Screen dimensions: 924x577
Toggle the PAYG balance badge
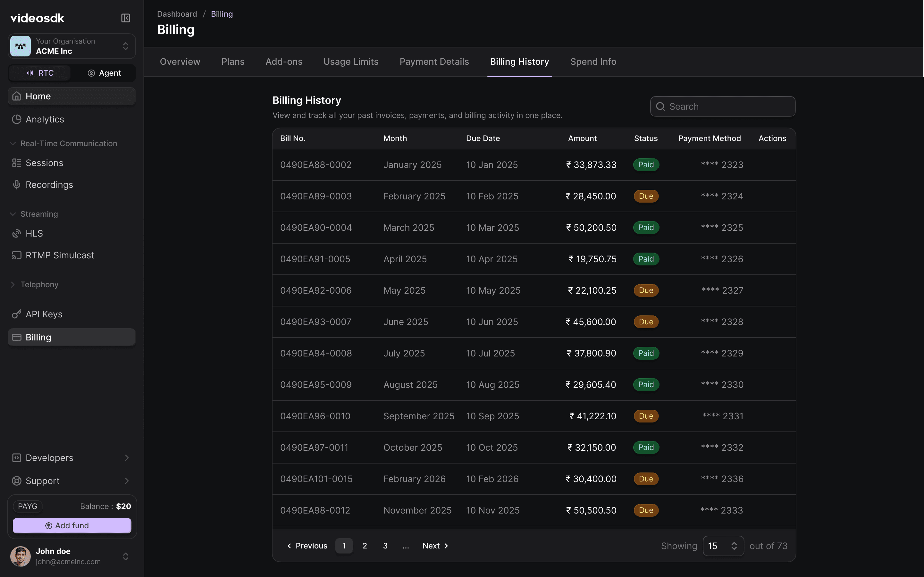pos(28,506)
